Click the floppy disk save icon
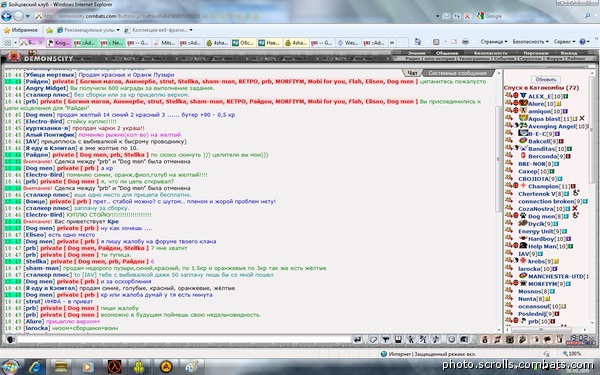 (398, 339)
